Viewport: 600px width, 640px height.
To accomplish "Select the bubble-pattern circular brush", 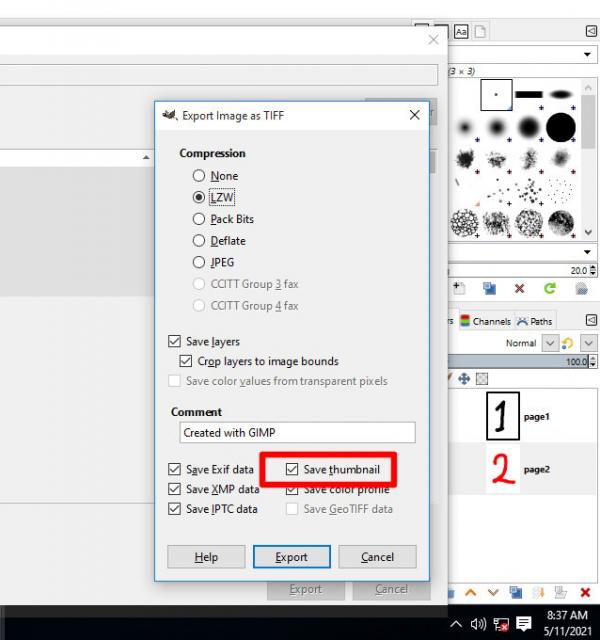I will pyautogui.click(x=464, y=223).
